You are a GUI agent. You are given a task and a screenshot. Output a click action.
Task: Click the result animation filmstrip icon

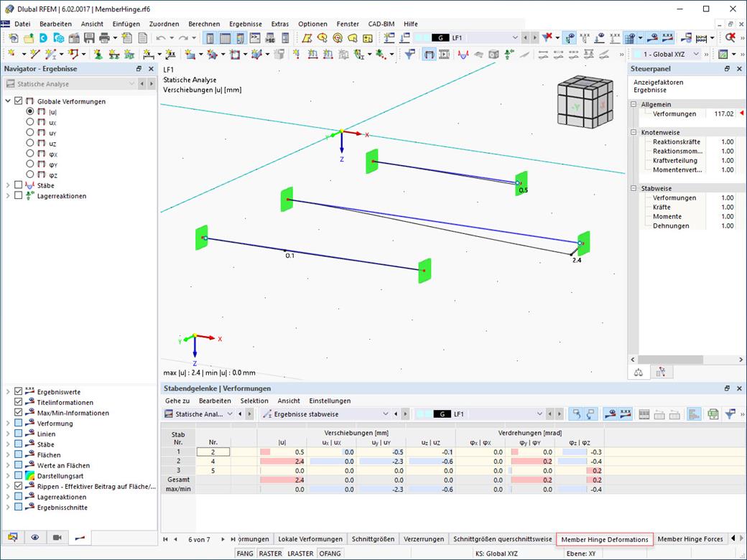click(x=444, y=55)
